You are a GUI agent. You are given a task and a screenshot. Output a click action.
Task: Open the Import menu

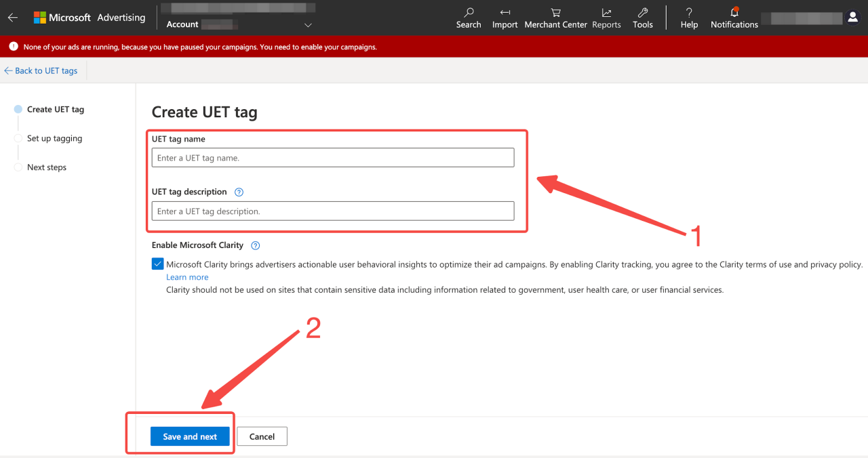click(x=505, y=18)
